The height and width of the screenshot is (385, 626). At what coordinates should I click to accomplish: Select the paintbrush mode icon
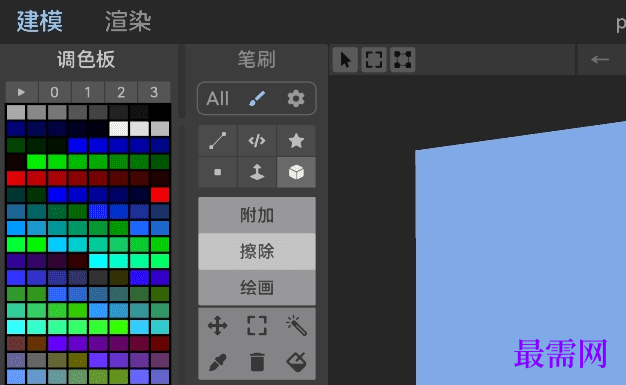coord(257,98)
